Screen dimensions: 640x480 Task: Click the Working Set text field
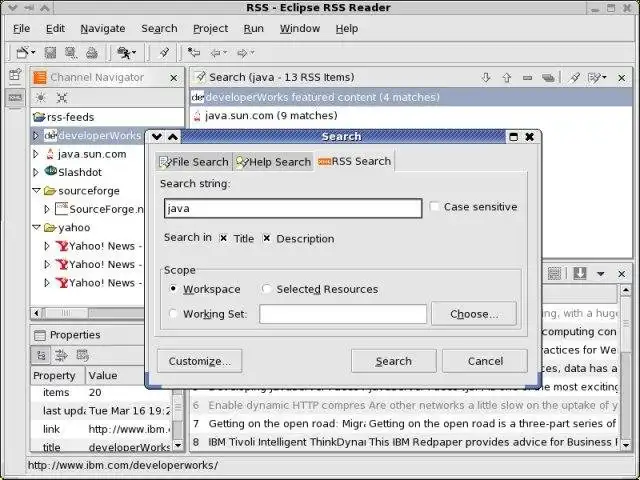[x=343, y=314]
